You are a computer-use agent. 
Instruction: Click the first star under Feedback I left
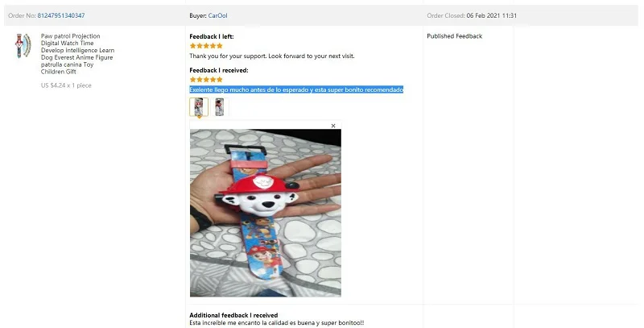(193, 46)
